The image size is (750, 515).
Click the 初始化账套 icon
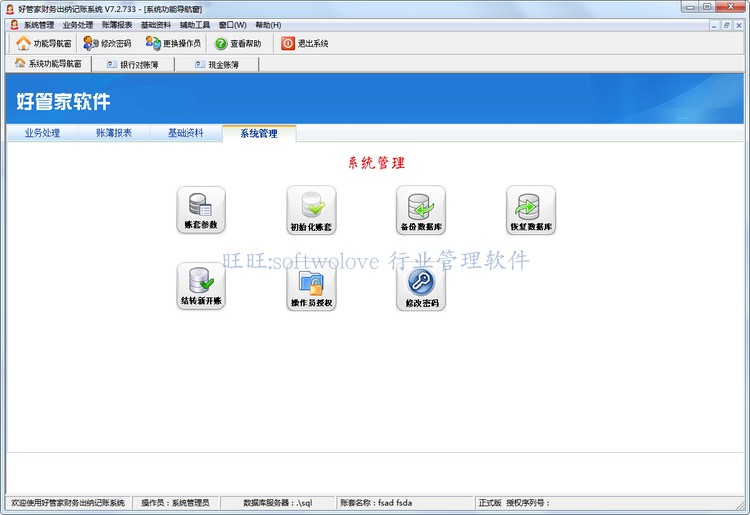pos(311,210)
